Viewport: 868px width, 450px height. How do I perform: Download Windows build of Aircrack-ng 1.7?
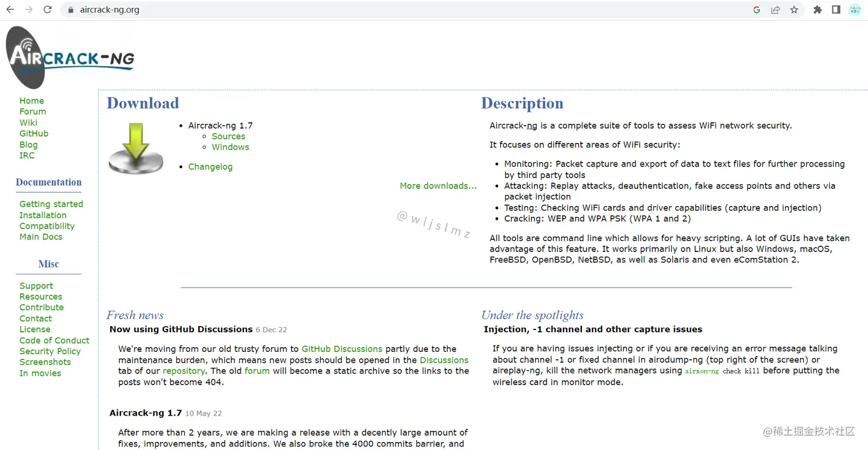click(230, 148)
